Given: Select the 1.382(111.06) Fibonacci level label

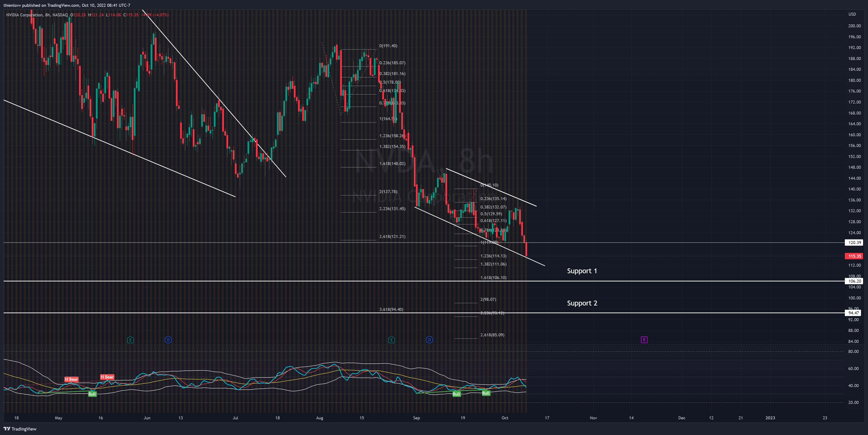Looking at the screenshot, I should tap(493, 264).
